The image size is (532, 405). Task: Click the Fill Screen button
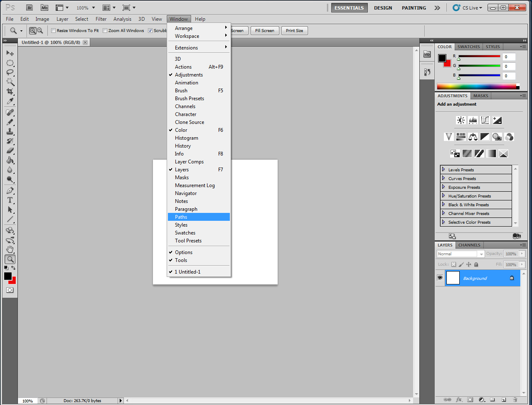pyautogui.click(x=265, y=31)
